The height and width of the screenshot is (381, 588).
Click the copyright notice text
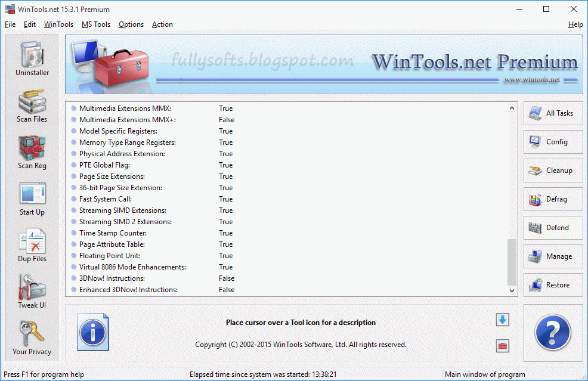301,345
